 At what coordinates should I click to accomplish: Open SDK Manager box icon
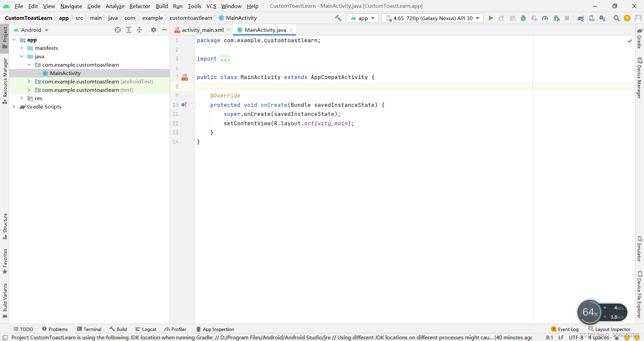pyautogui.click(x=602, y=18)
